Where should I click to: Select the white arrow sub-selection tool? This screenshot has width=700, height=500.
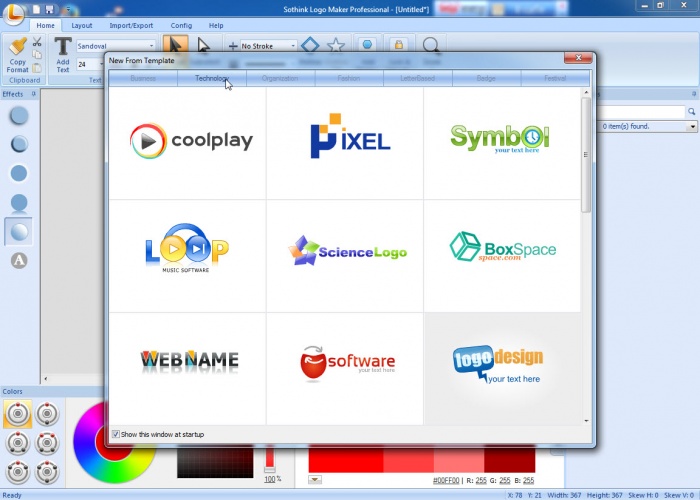click(x=204, y=45)
